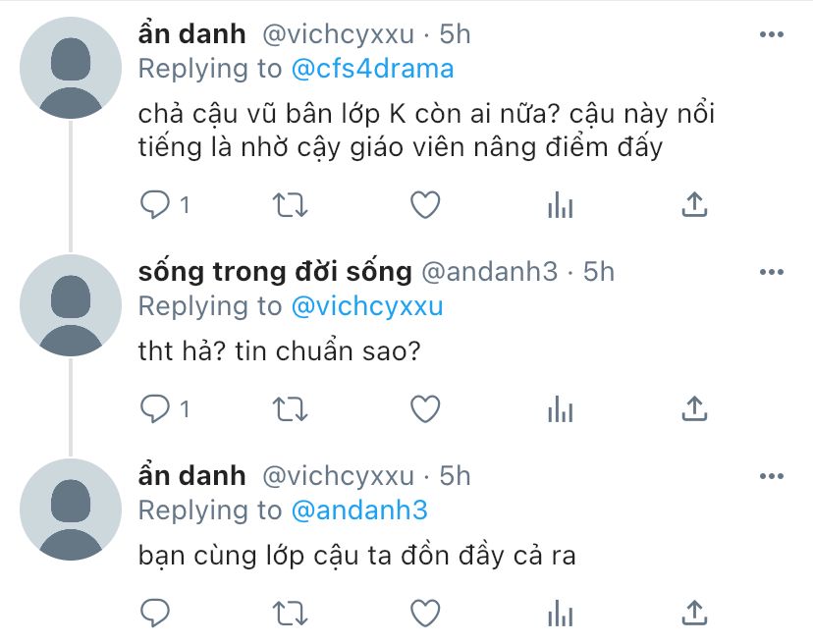Open more options for the last tweet
The image size is (813, 644).
pyautogui.click(x=772, y=476)
